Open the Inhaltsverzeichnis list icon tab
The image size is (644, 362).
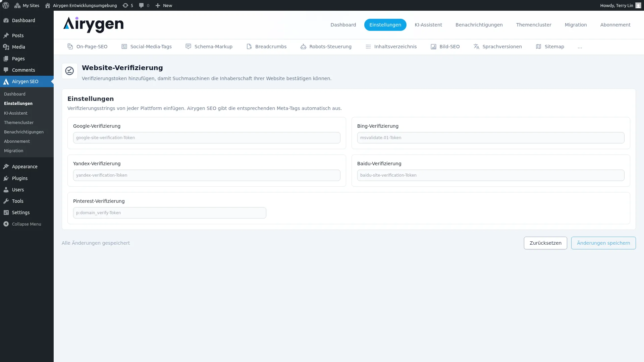368,47
